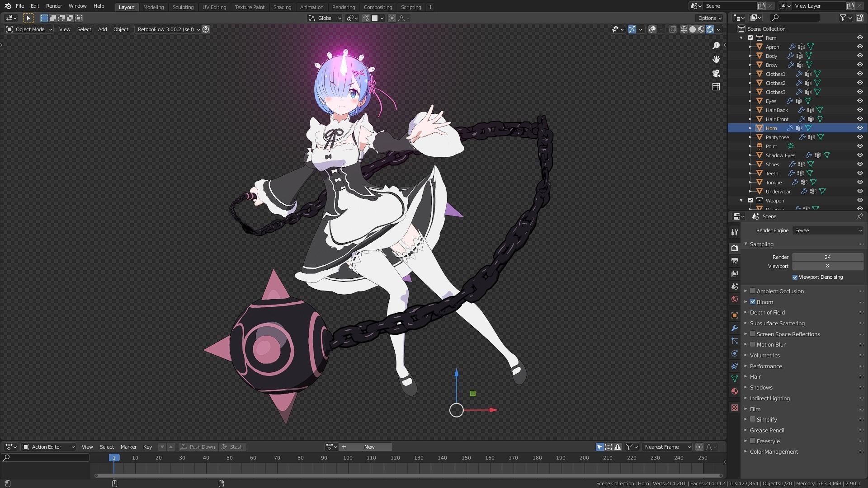The image size is (868, 488).
Task: Hide the Horn object with its eye icon
Action: (x=860, y=128)
